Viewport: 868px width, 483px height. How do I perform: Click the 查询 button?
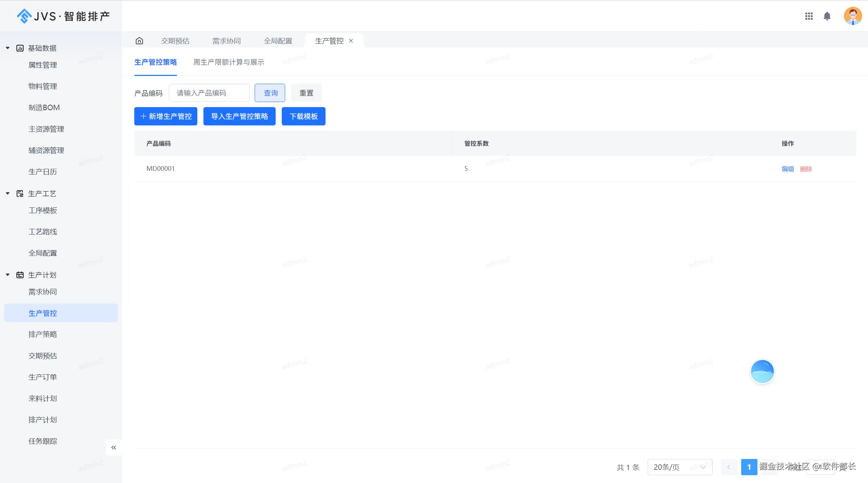270,93
